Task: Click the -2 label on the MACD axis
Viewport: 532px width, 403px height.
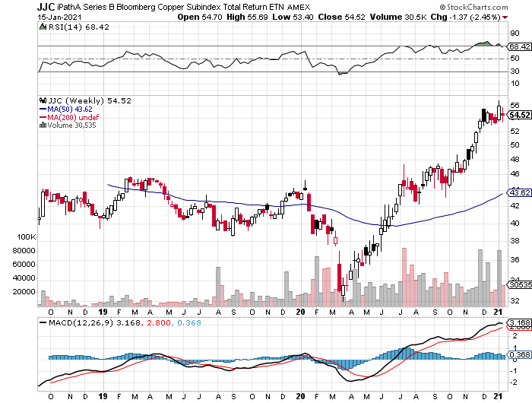Action: 514,382
